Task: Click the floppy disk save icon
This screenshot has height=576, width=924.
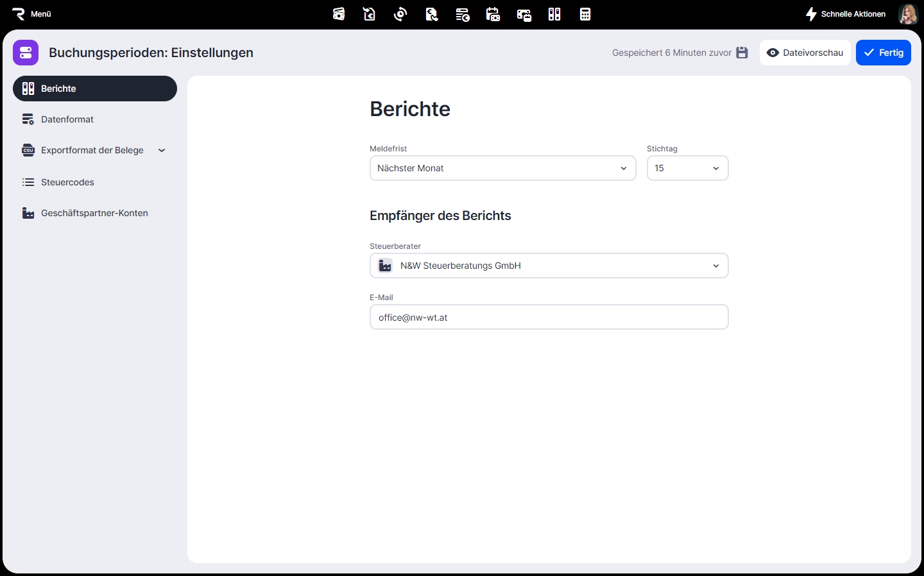Action: tap(742, 53)
